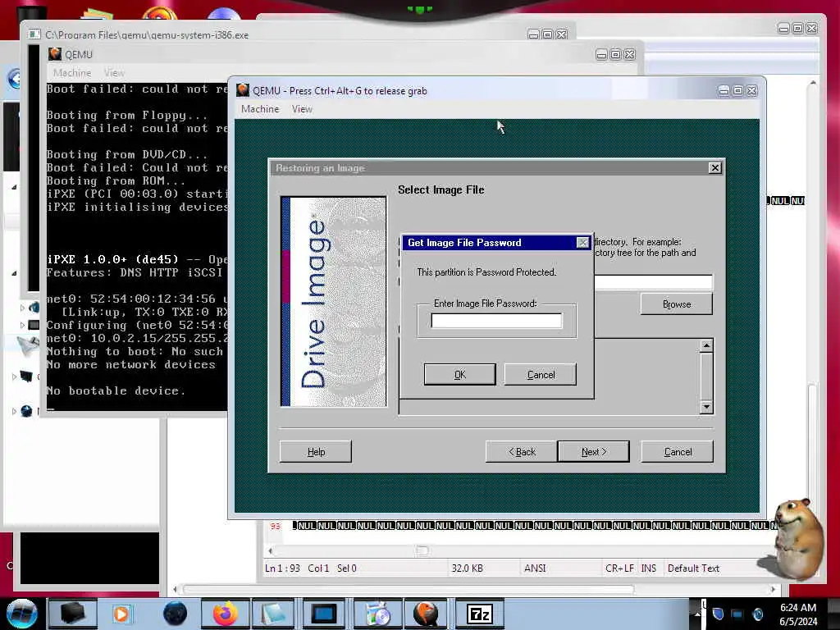Screen dimensions: 840x630
Task: Cancel the Get Image File Password dialog
Action: click(540, 374)
